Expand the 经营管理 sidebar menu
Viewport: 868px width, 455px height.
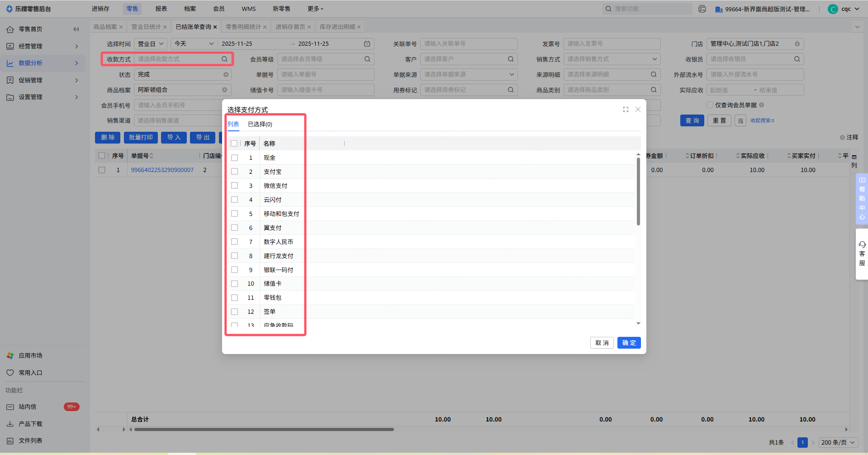pos(43,46)
